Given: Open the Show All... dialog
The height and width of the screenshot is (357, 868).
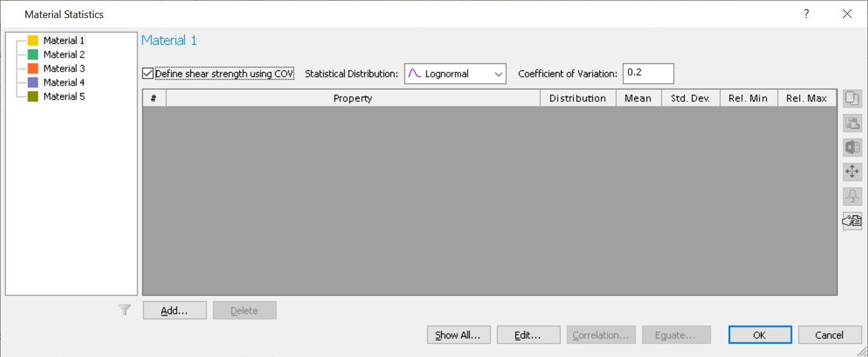Looking at the screenshot, I should pyautogui.click(x=458, y=335).
